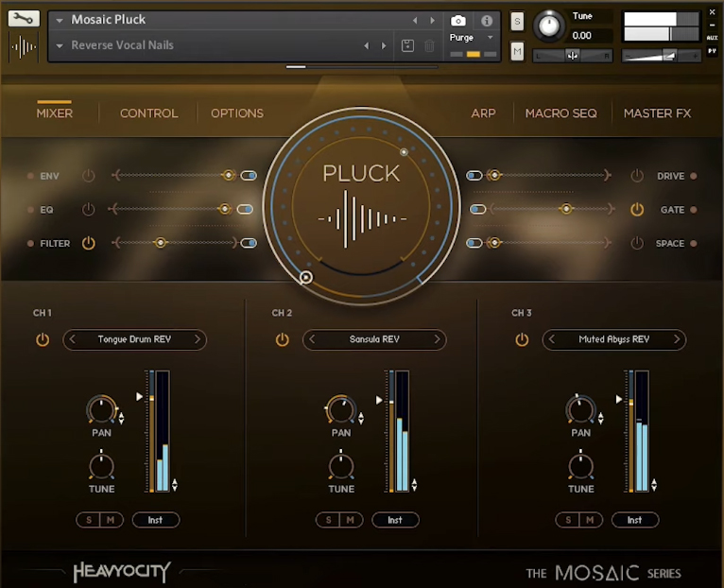Toggle the DRIVE macro link switch
Image resolution: width=724 pixels, height=588 pixels.
(x=474, y=176)
